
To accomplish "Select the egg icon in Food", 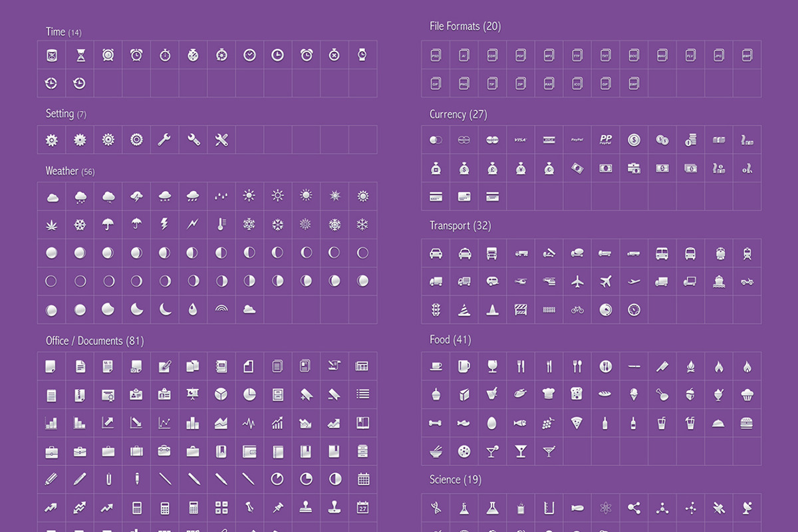I will (x=492, y=422).
